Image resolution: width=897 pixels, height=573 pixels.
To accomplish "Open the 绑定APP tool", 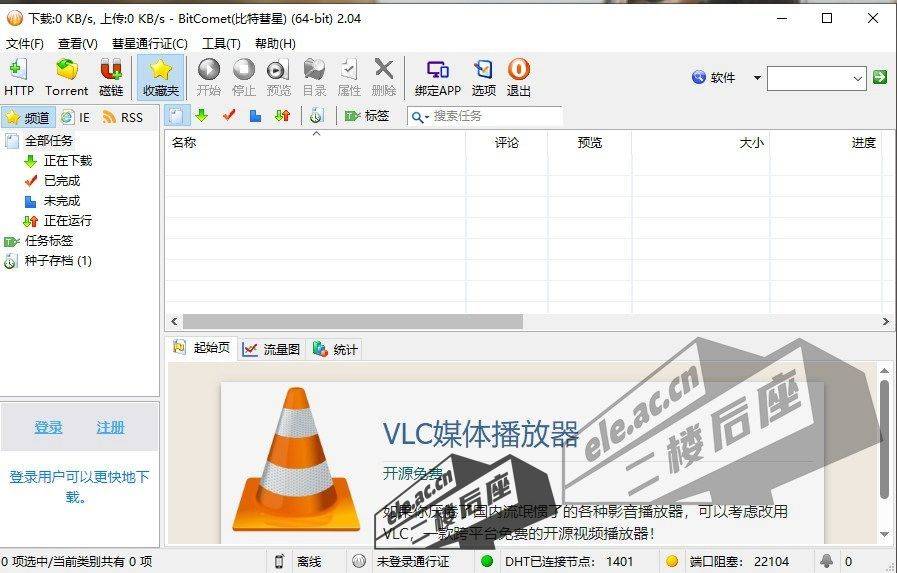I will (x=438, y=77).
